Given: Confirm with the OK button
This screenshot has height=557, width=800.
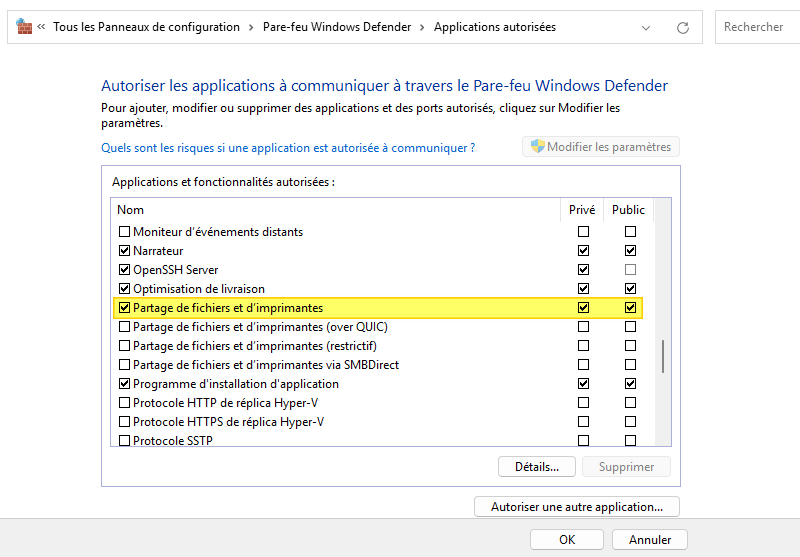Looking at the screenshot, I should (x=567, y=539).
